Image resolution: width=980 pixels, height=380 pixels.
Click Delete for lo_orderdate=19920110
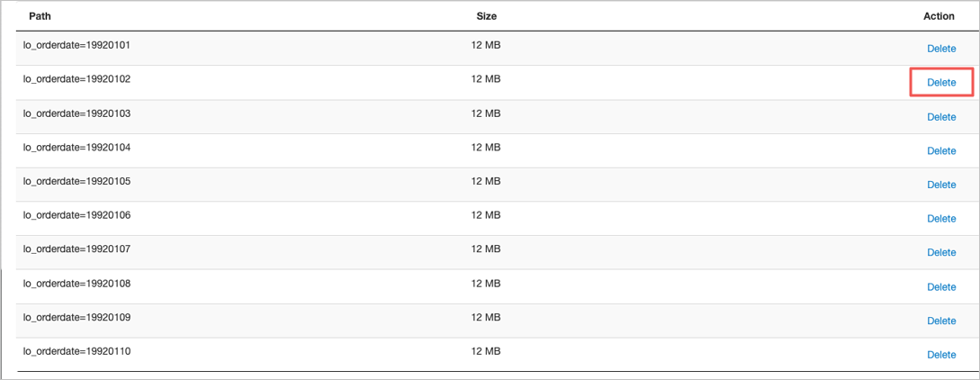941,355
